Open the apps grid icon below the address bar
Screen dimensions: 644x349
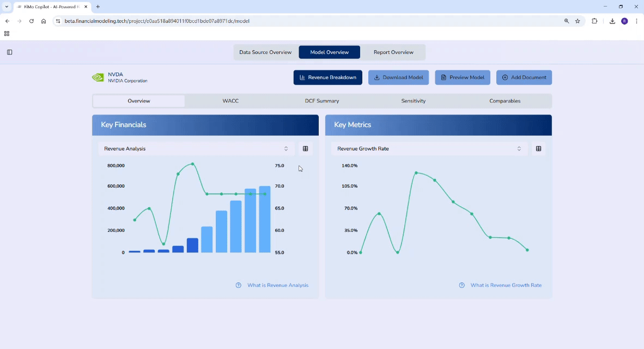[x=7, y=33]
